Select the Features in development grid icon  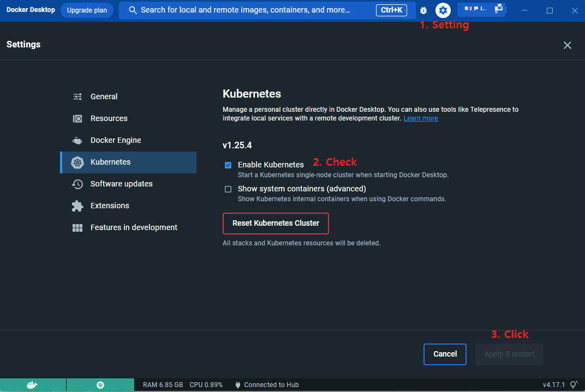coord(77,228)
